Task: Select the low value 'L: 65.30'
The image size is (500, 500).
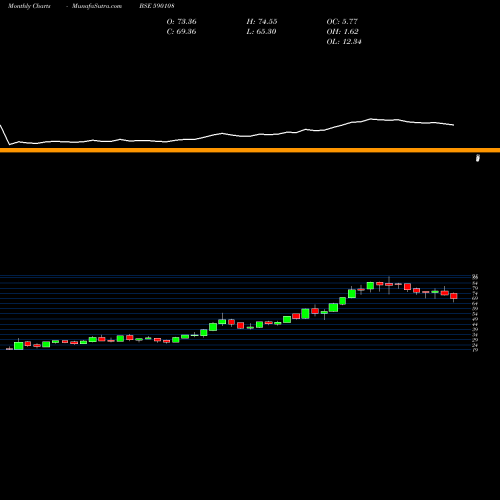Action: [x=261, y=32]
